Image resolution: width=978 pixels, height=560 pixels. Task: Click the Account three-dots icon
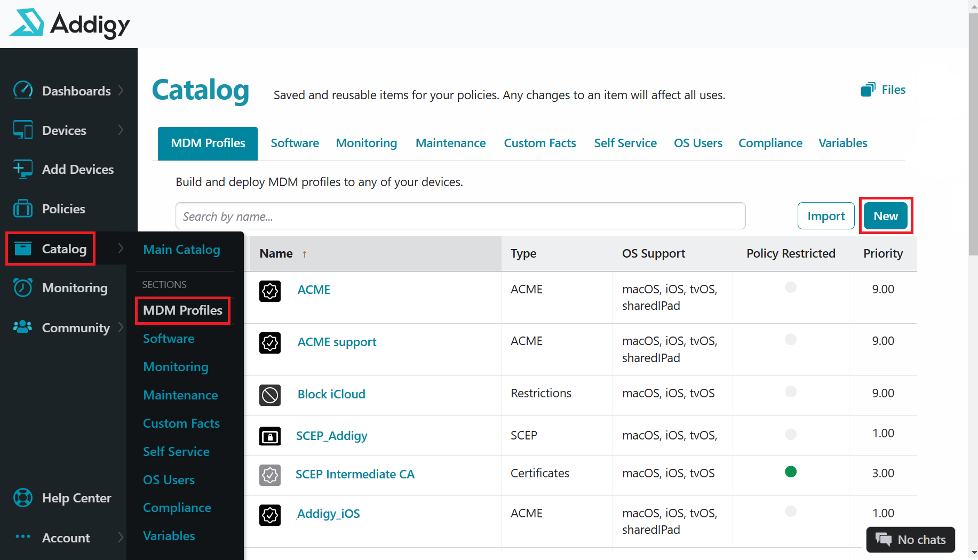23,537
